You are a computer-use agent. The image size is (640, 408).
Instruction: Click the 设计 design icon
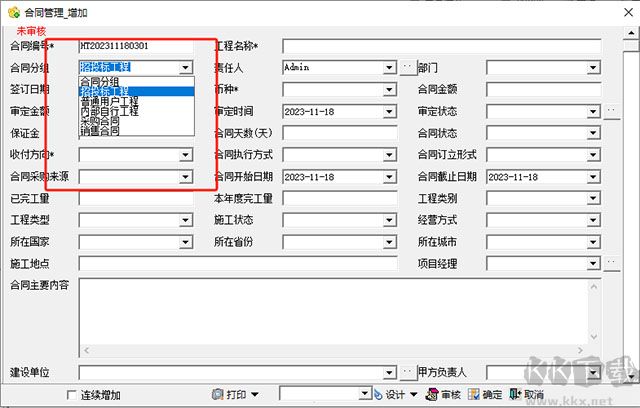(378, 395)
